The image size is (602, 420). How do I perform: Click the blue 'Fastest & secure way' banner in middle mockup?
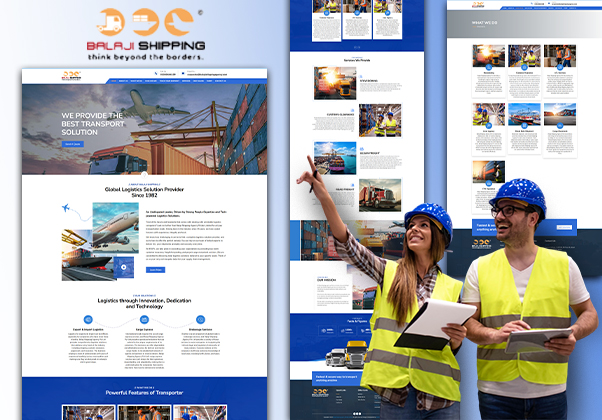(x=337, y=379)
